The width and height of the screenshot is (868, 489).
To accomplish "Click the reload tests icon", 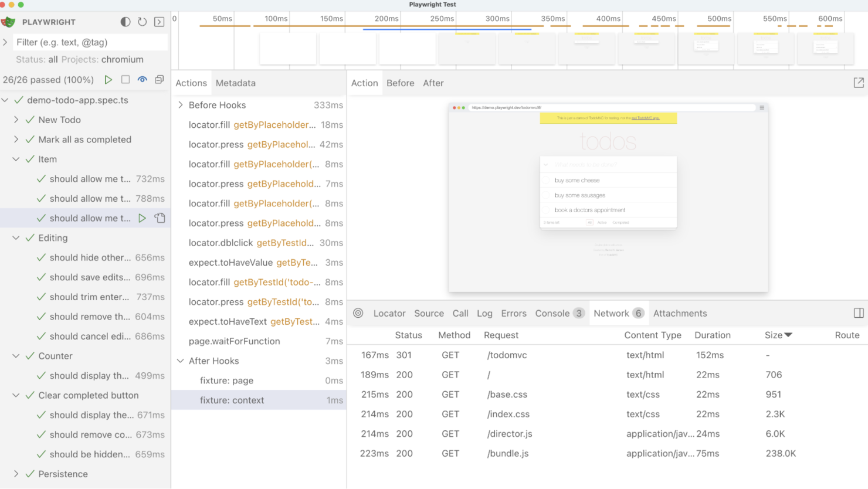I will coord(142,22).
